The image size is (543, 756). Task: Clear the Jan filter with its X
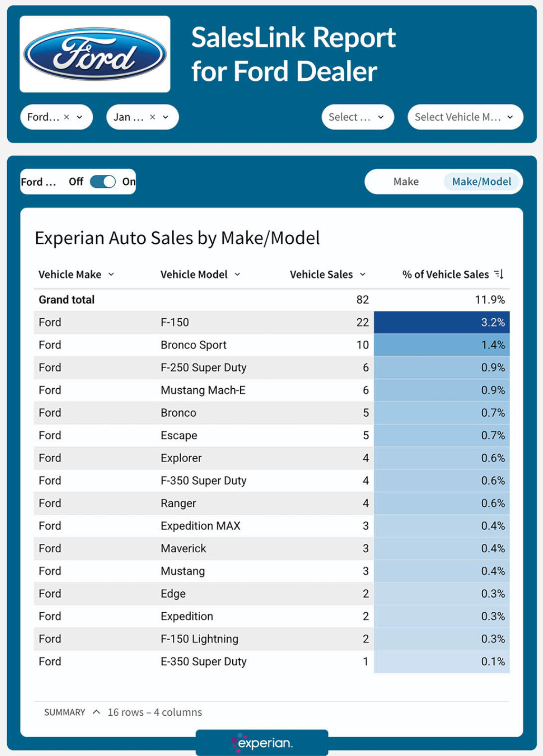153,117
